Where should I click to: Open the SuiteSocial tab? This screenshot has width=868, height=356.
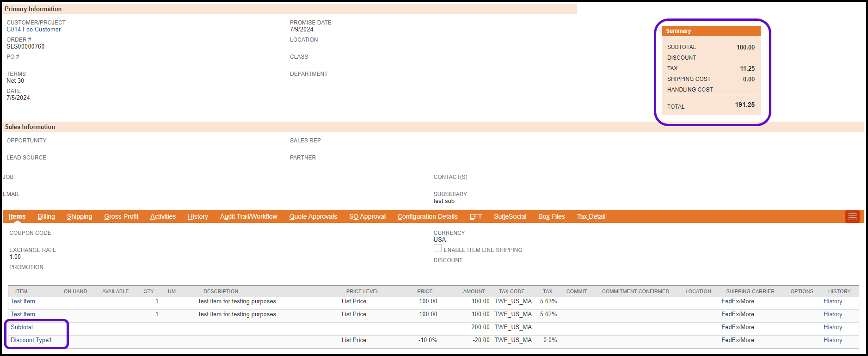point(510,216)
